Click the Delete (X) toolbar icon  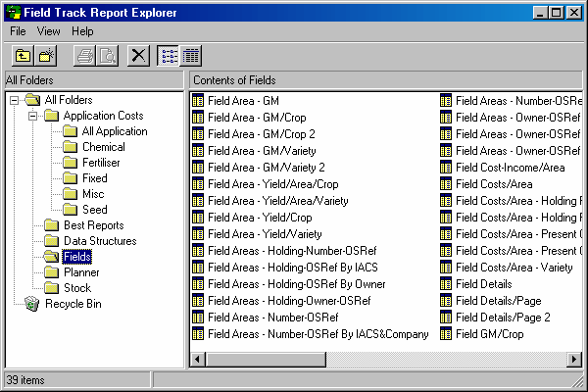pos(138,56)
